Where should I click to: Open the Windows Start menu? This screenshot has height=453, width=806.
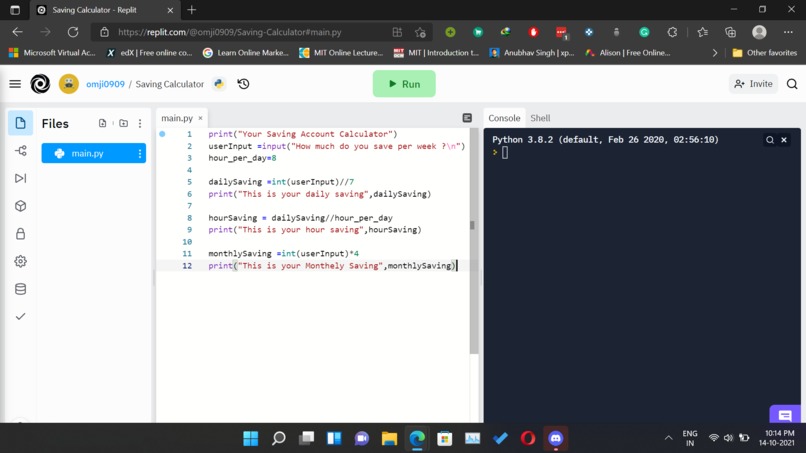251,438
